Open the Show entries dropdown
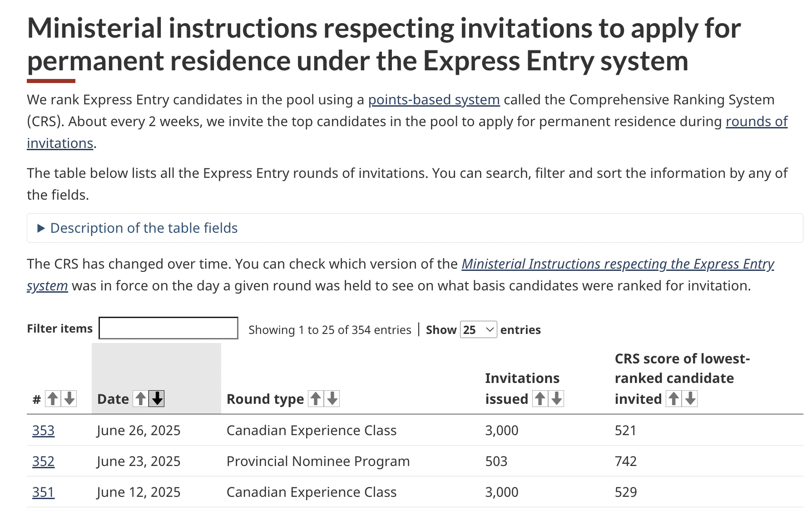 (x=478, y=330)
